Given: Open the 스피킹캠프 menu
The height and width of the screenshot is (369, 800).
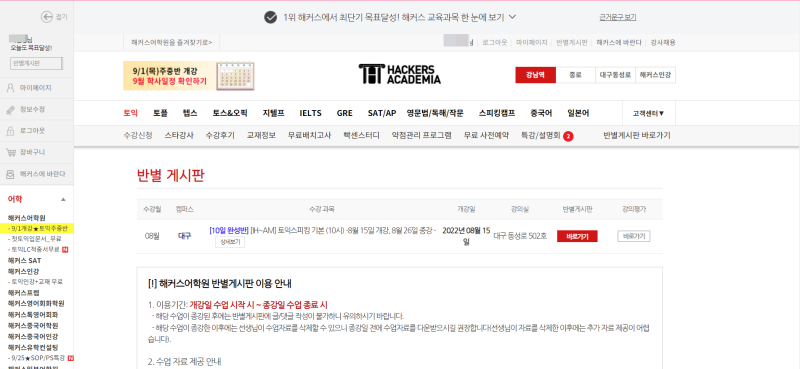Looking at the screenshot, I should coord(497,113).
